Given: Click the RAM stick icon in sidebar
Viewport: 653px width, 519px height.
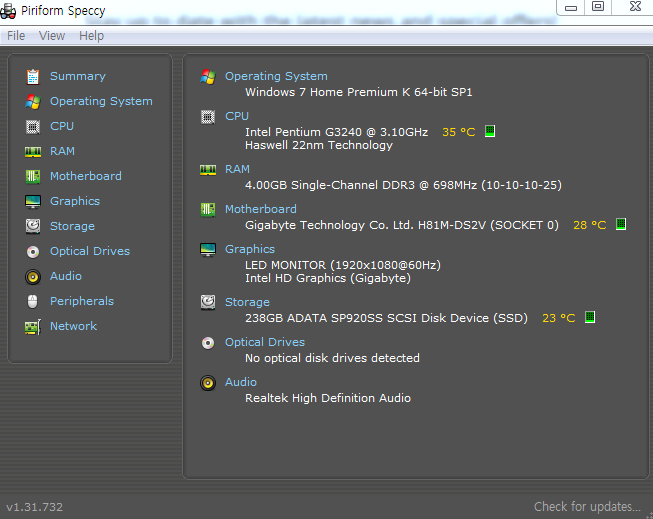Looking at the screenshot, I should point(33,152).
